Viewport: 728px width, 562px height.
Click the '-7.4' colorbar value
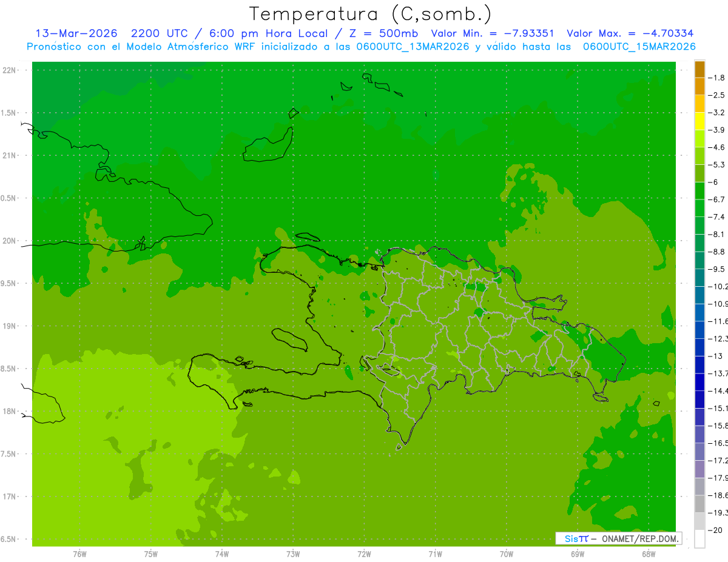tap(717, 217)
